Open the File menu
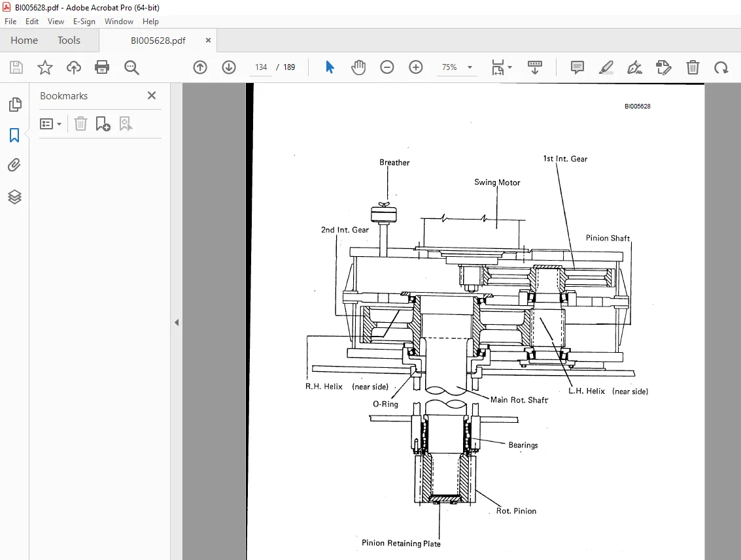This screenshot has width=741, height=560. coord(10,22)
